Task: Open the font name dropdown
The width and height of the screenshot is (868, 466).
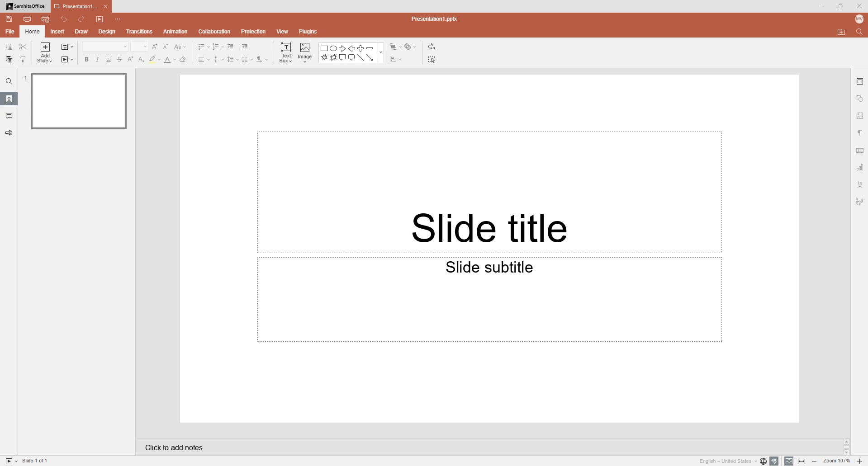Action: 125,47
